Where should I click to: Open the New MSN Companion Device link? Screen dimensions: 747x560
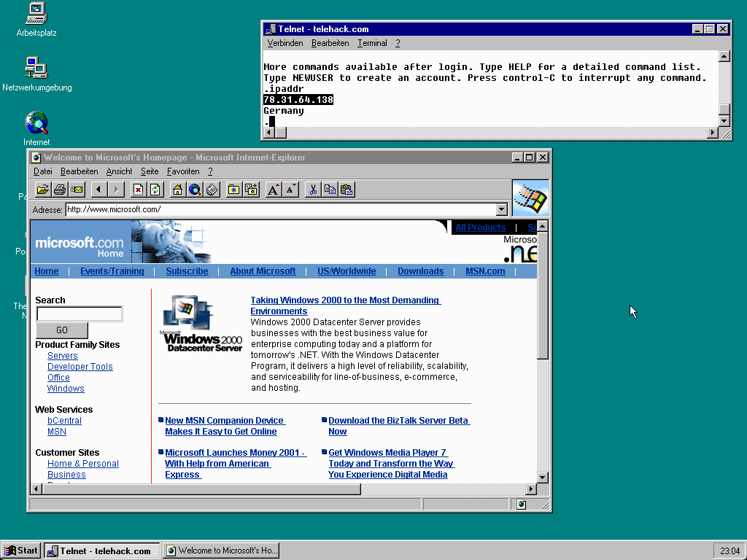point(225,426)
